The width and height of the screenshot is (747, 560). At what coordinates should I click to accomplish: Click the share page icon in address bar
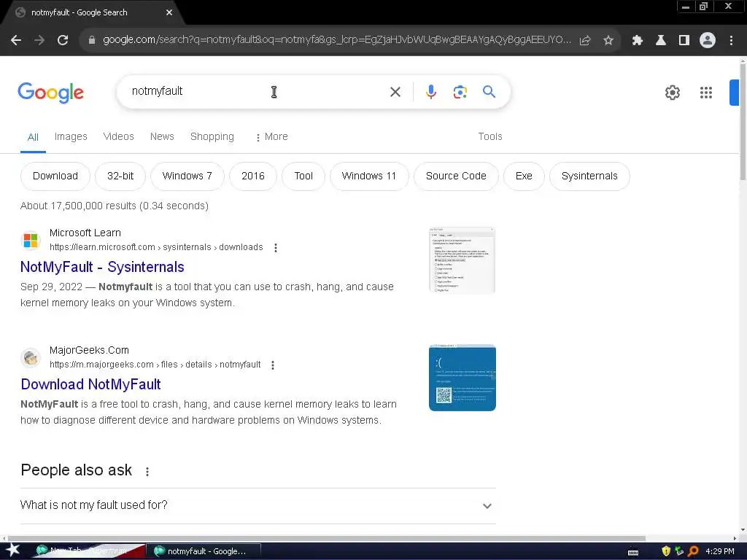tap(585, 41)
